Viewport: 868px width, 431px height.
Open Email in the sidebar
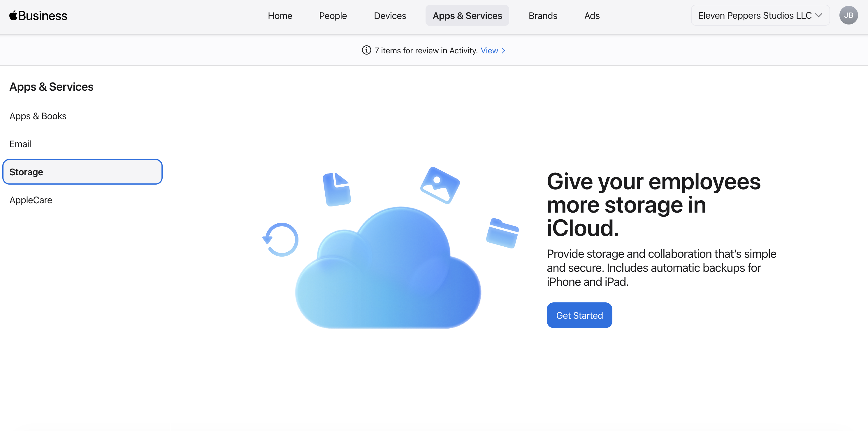click(20, 144)
